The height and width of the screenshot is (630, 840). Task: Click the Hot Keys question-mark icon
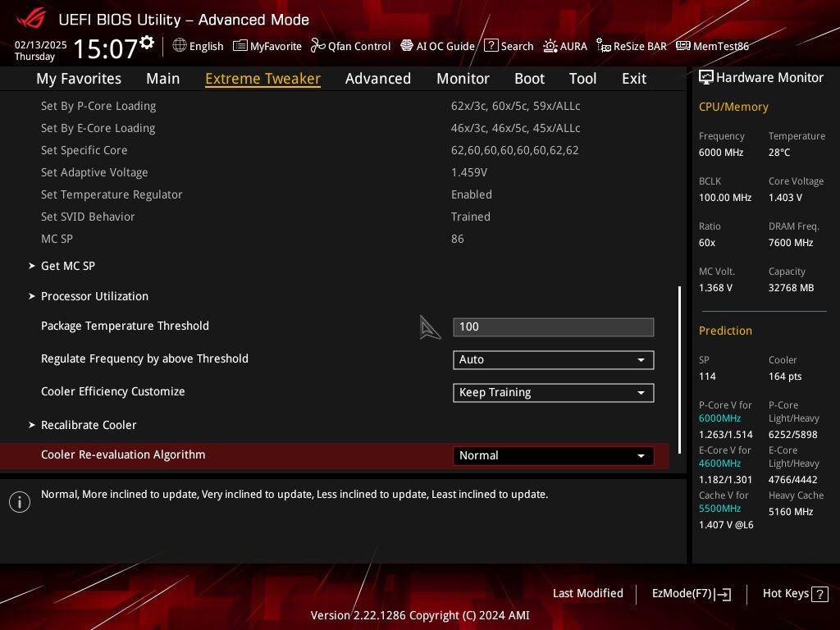(x=819, y=594)
